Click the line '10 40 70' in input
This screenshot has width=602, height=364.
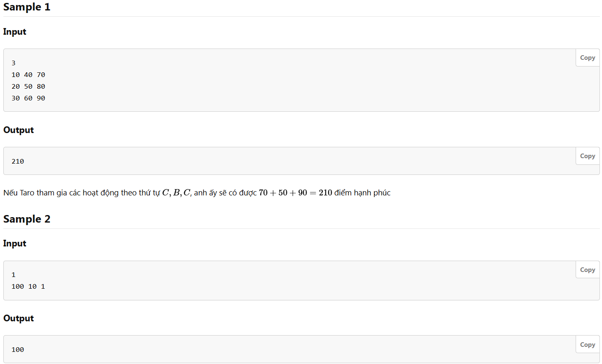point(28,75)
